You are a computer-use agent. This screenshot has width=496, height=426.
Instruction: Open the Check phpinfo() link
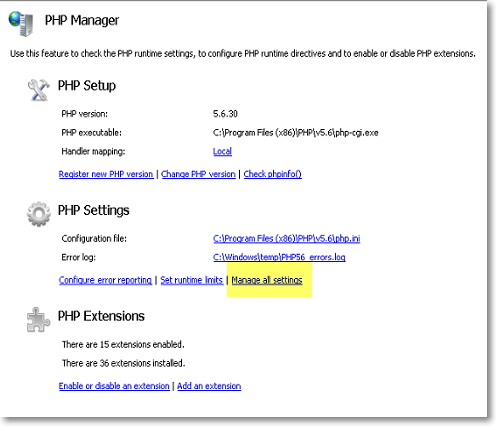point(273,174)
